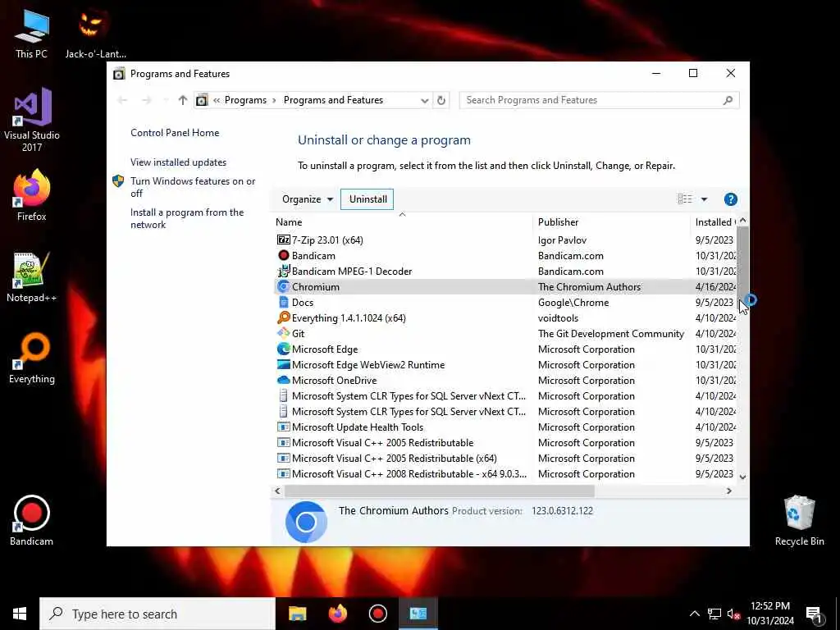Click the taskbar Type here to search box
This screenshot has height=630, width=840.
157,614
